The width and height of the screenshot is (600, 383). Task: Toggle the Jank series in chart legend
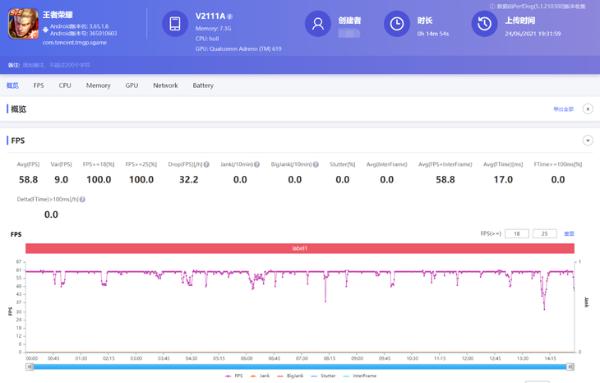[260, 376]
